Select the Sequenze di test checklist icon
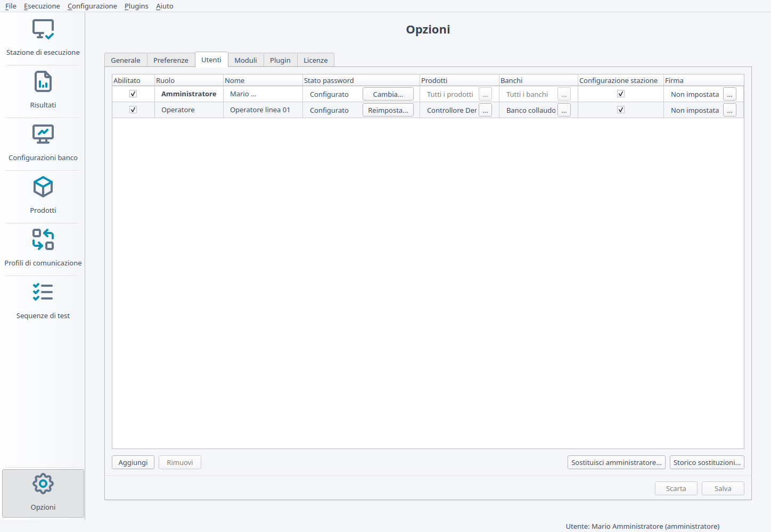The width and height of the screenshot is (771, 532). pyautogui.click(x=43, y=292)
